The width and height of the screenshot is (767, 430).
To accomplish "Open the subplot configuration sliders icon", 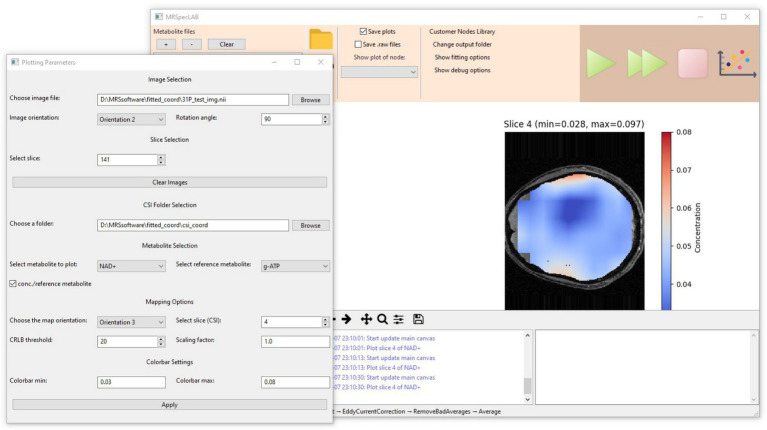I will tap(399, 319).
